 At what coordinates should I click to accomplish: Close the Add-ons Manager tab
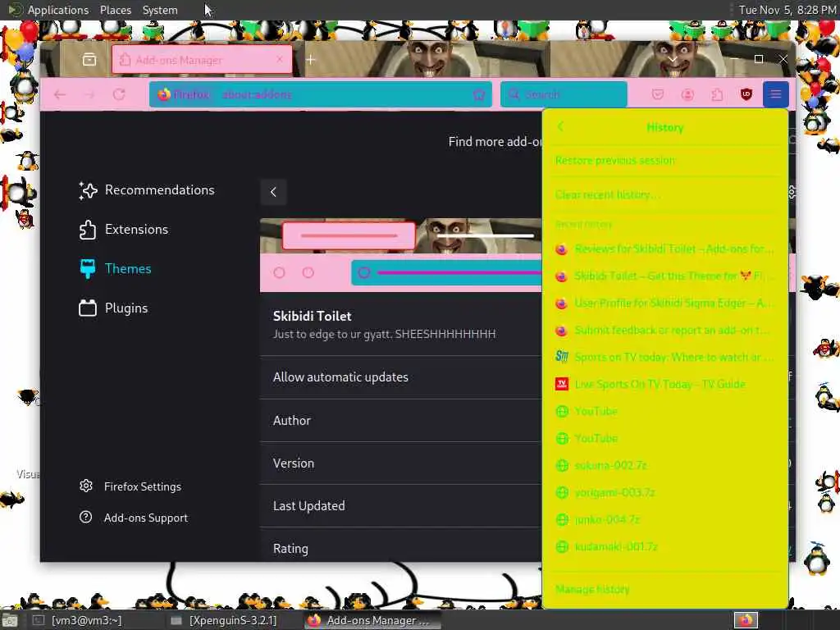pyautogui.click(x=279, y=59)
